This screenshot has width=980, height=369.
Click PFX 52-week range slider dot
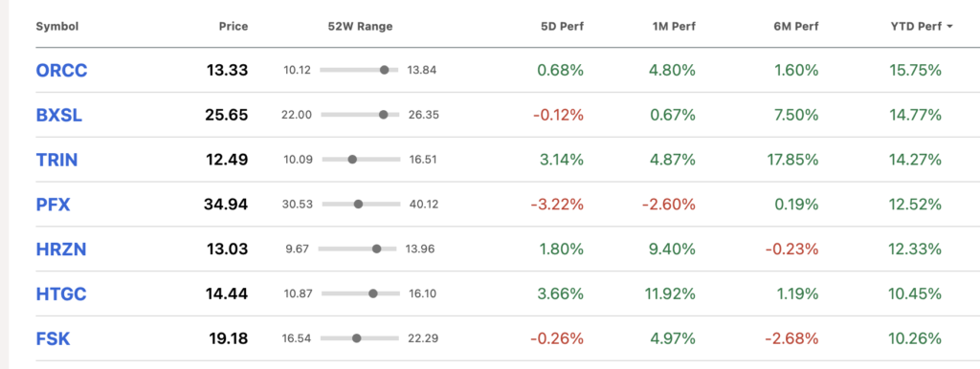pos(358,205)
